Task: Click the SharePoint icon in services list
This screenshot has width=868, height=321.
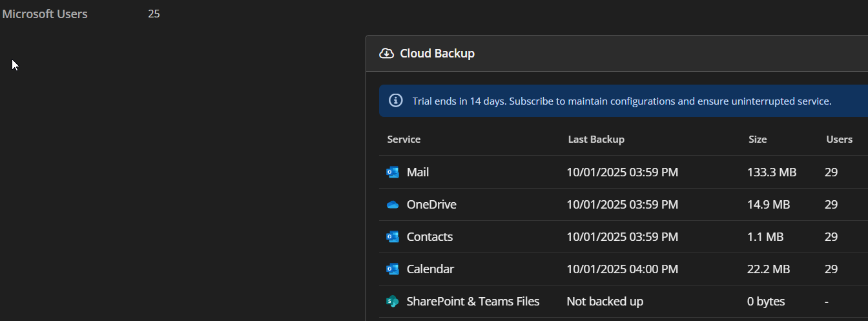Action: coord(392,302)
